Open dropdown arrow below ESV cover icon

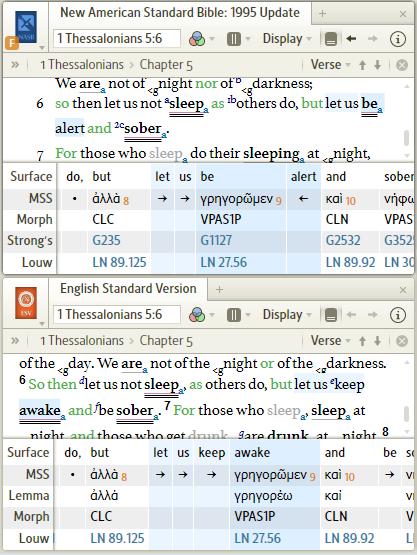coord(42,323)
